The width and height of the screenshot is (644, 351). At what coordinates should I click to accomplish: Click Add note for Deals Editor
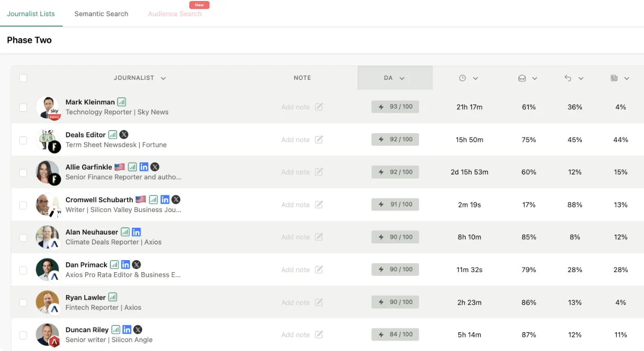point(295,139)
